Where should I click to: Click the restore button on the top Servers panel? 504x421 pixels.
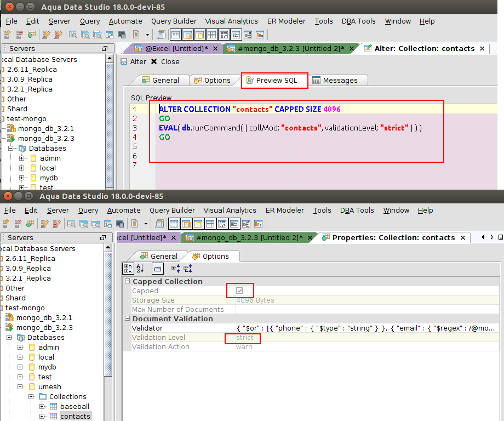[105, 49]
